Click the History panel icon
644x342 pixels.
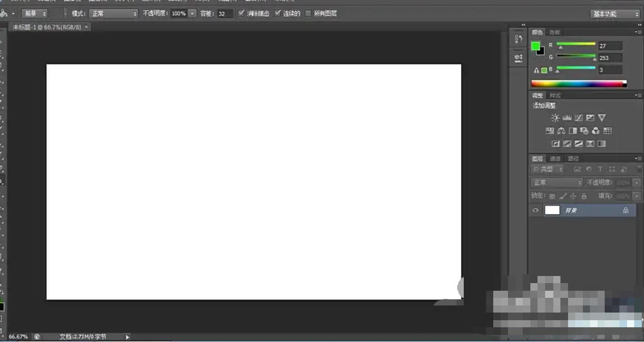click(517, 38)
